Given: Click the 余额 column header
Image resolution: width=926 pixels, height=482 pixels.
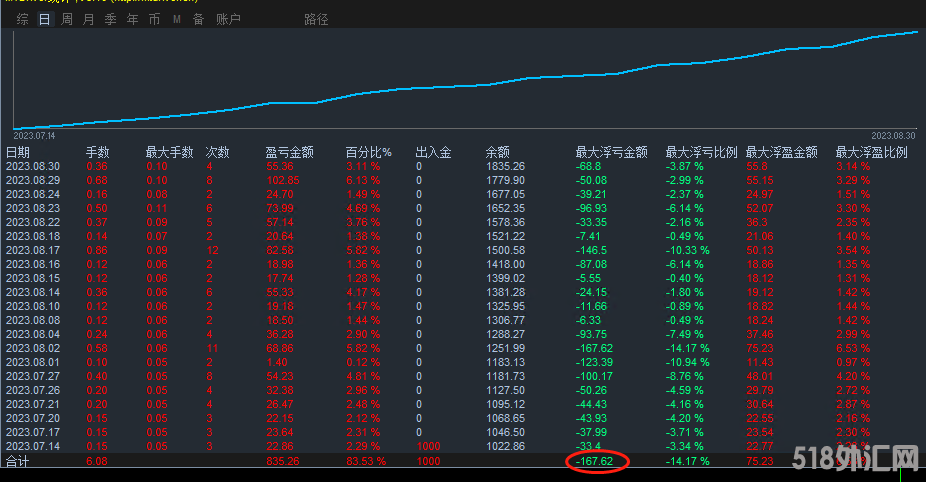Looking at the screenshot, I should [x=498, y=152].
